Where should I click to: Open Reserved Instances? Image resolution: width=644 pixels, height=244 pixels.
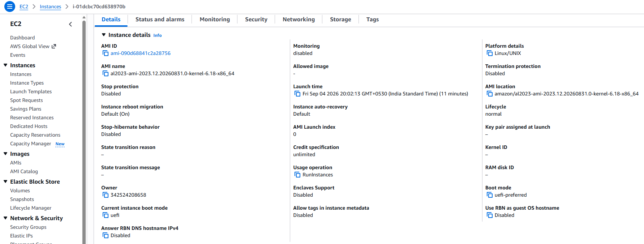(x=32, y=117)
